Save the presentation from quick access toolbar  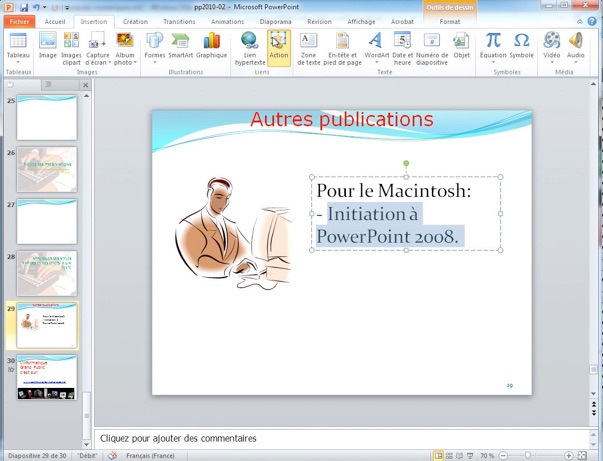point(23,7)
